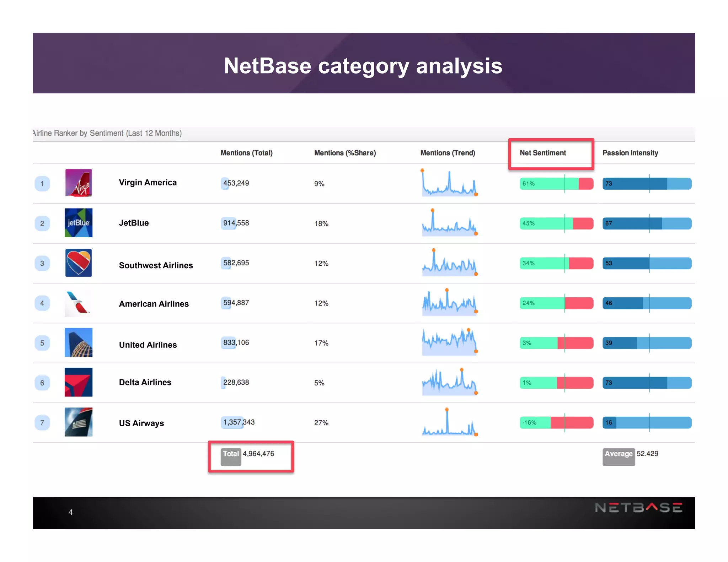The height and width of the screenshot is (562, 728).
Task: Open the JetBlue airline name
Action: tap(134, 223)
